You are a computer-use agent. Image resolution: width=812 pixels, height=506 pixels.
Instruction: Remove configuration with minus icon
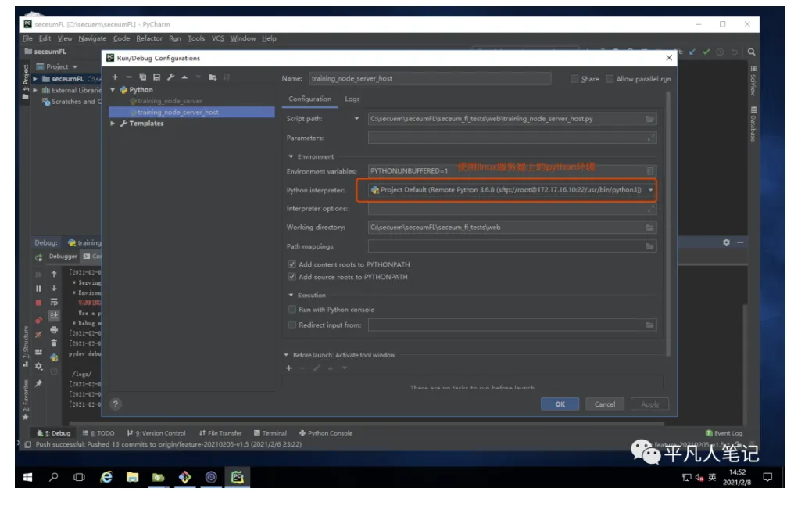point(129,77)
